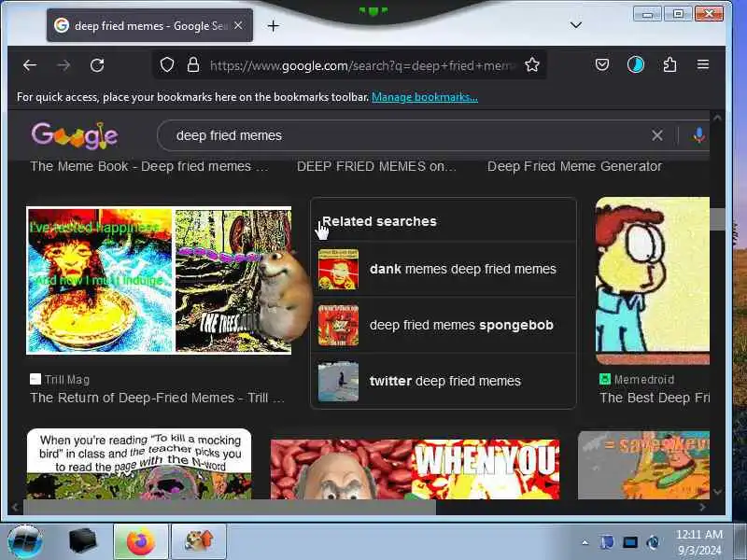The image size is (747, 560).
Task: Click the dank memes suggestion thumbnail
Action: click(338, 269)
